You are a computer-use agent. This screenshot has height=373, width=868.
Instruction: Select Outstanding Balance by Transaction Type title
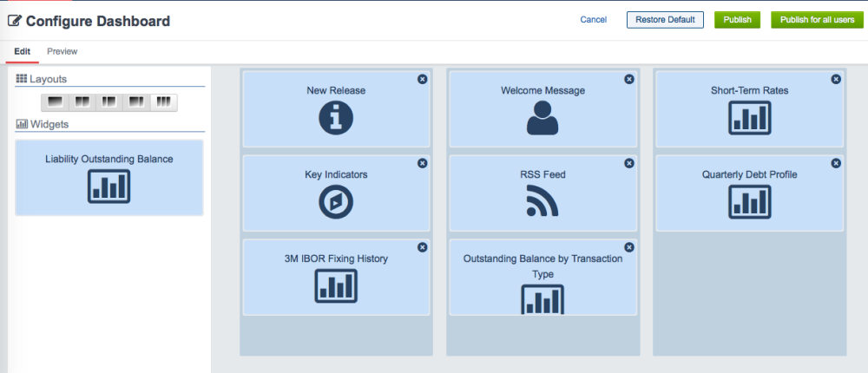click(x=542, y=266)
